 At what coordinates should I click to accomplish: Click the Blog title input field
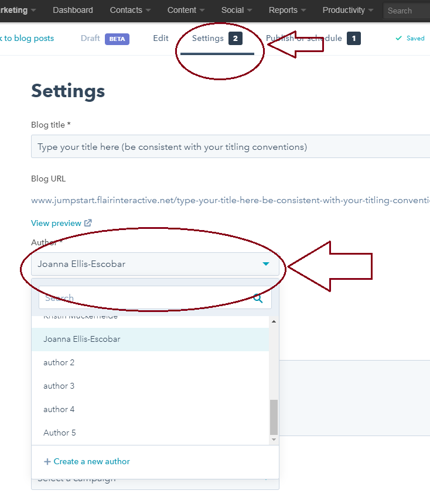coord(228,147)
